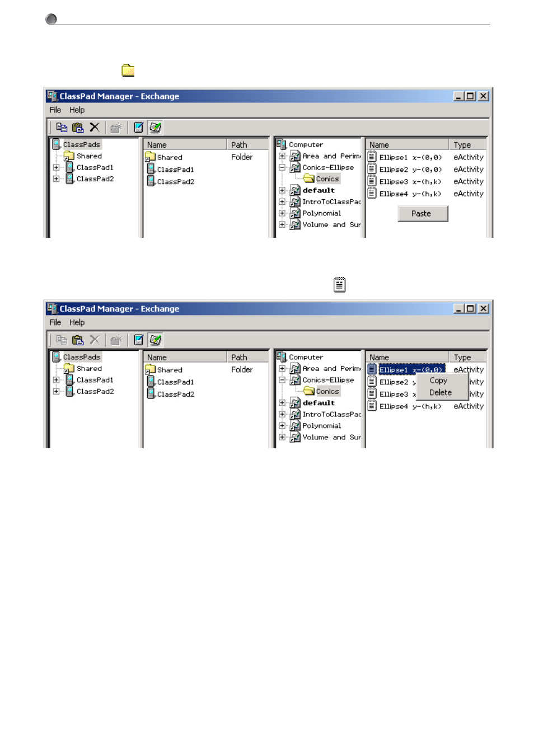534x756 pixels.
Task: Select Conics folder in upper window tree
Action: click(327, 179)
